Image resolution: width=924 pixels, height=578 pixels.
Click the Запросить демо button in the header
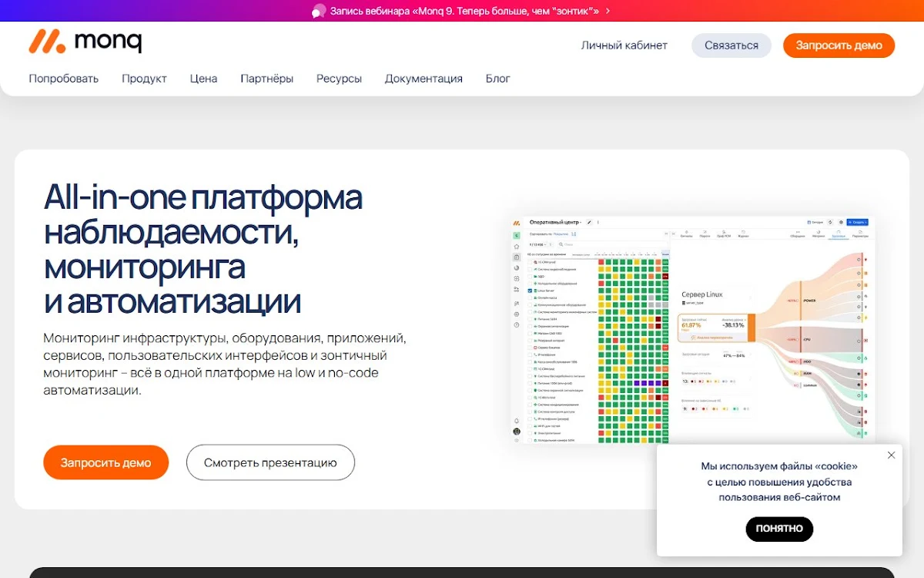click(839, 45)
